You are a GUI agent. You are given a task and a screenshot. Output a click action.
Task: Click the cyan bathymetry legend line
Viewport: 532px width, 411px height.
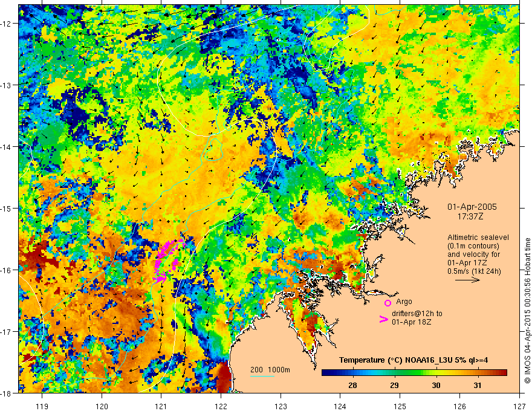[x=262, y=376]
